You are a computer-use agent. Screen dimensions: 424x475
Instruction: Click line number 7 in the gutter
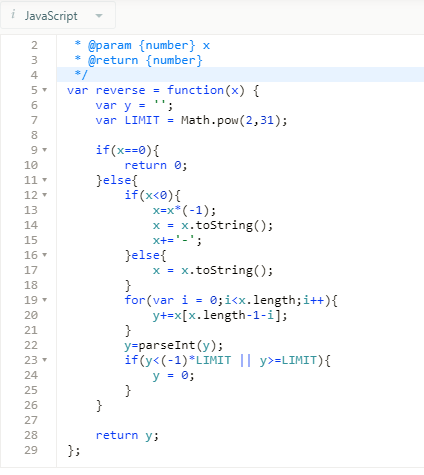coord(34,120)
